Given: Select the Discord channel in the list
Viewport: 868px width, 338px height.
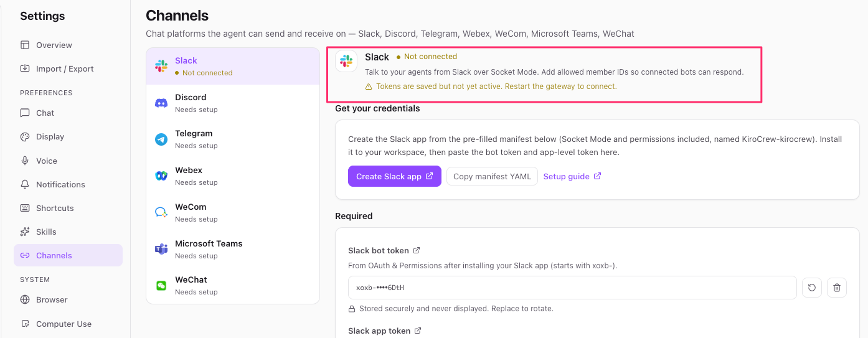Looking at the screenshot, I should (x=233, y=103).
